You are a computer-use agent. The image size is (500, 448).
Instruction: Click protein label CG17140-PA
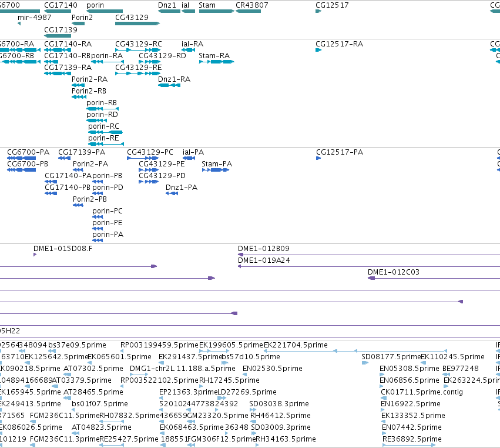click(x=68, y=176)
